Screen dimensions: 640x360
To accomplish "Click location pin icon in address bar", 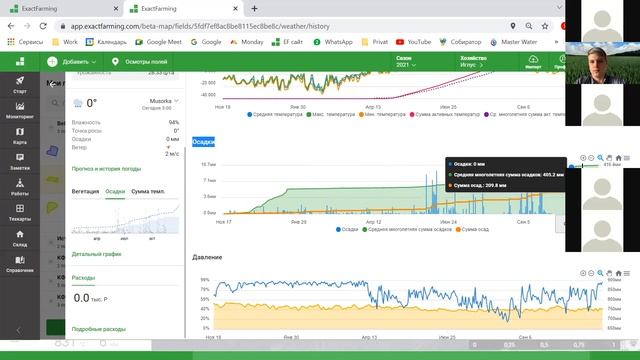I will tap(513, 26).
